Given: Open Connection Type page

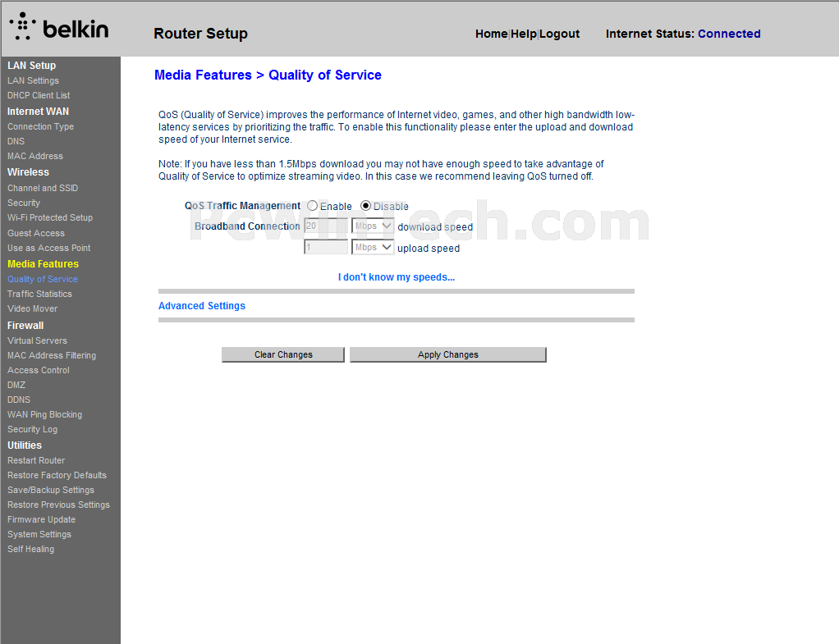Looking at the screenshot, I should pos(41,127).
